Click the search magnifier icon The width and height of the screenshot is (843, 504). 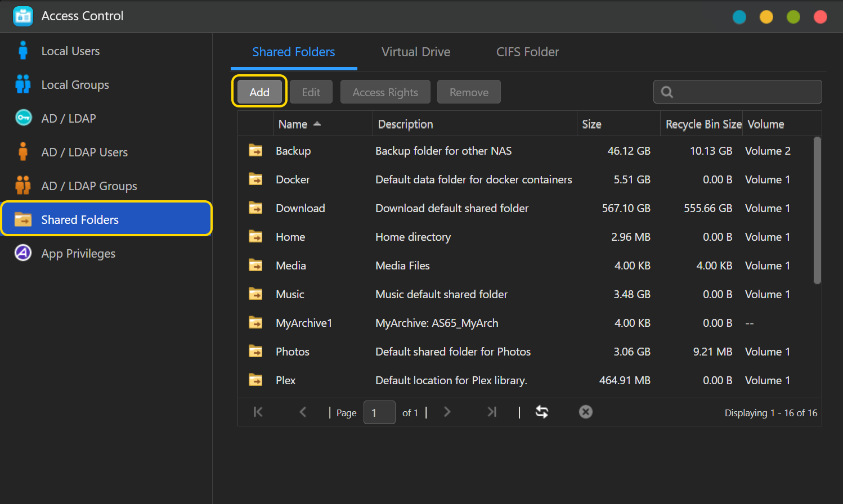667,92
